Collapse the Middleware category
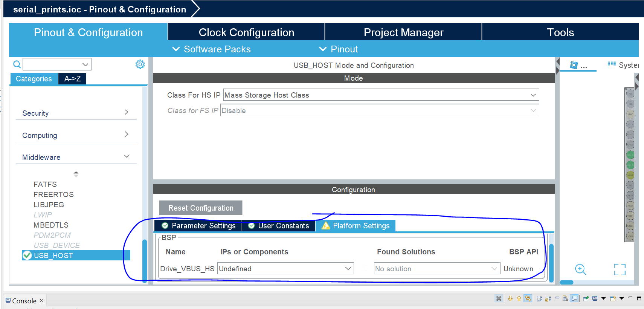Image resolution: width=644 pixels, height=309 pixels. 127,156
